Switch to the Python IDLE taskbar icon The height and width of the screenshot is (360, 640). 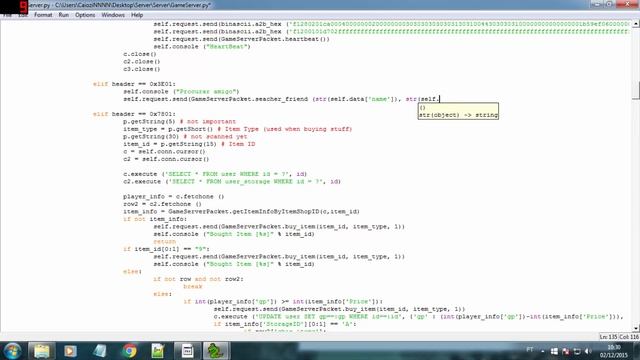(216, 351)
